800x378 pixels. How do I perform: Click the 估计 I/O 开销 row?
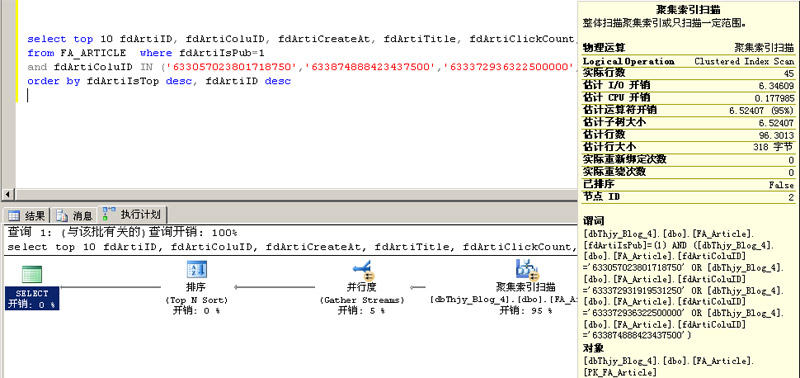click(x=688, y=86)
